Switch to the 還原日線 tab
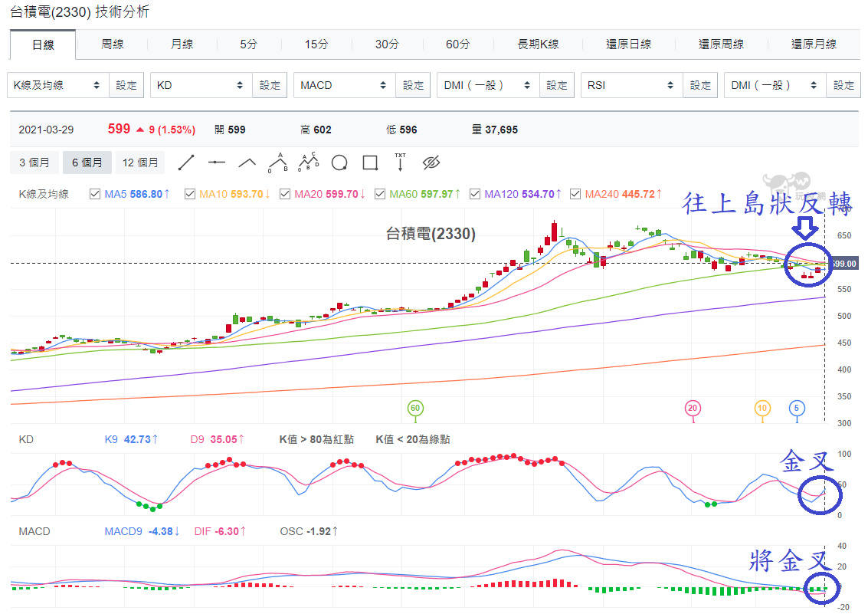This screenshot has width=868, height=614. click(x=628, y=44)
